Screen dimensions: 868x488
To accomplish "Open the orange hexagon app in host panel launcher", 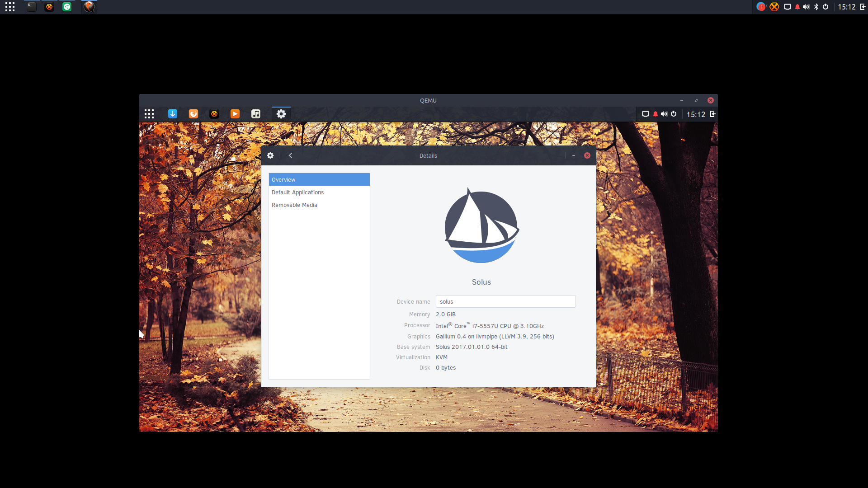I will click(x=49, y=7).
